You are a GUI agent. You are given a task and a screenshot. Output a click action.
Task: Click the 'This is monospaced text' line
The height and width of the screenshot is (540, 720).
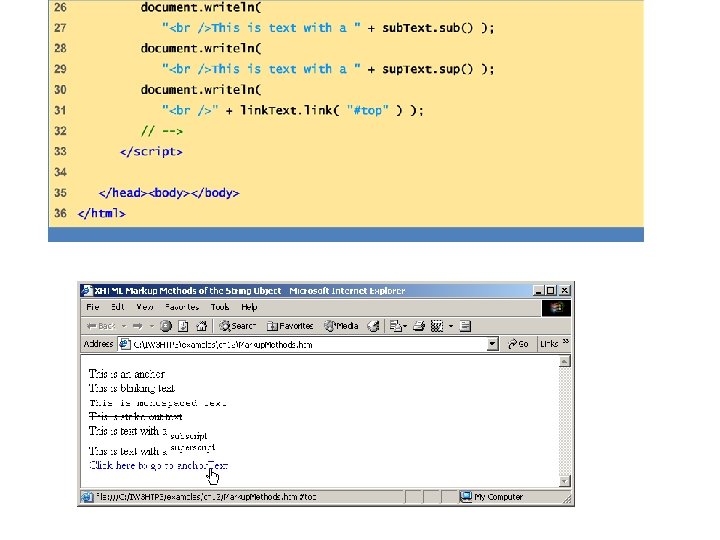[x=158, y=403]
